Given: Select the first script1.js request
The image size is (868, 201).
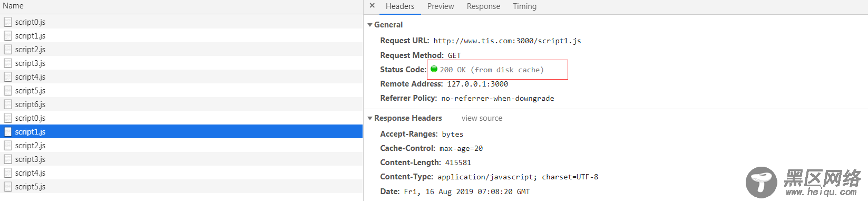Looking at the screenshot, I should pyautogui.click(x=181, y=36).
